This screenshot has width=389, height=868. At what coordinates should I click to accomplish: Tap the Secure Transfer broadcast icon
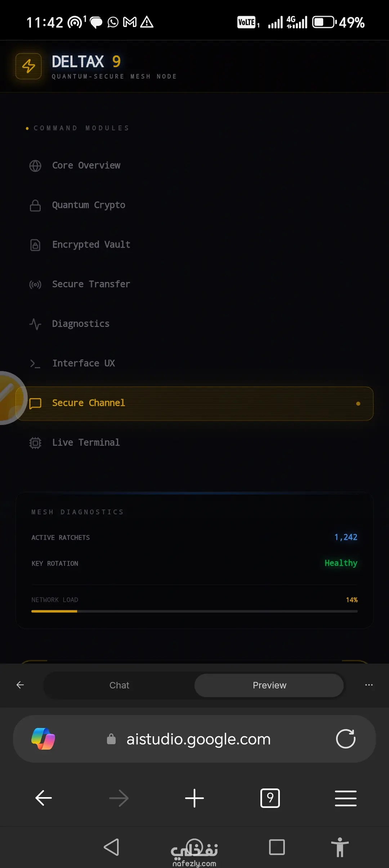coord(35,285)
